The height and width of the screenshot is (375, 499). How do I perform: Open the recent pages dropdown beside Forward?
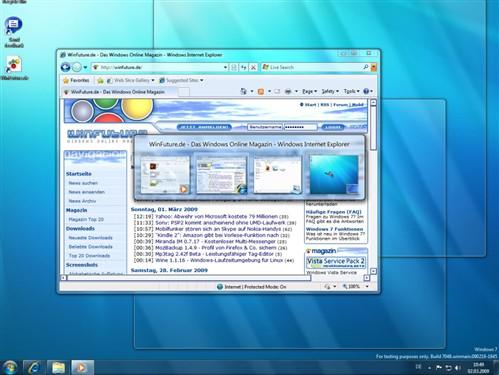pyautogui.click(x=85, y=67)
